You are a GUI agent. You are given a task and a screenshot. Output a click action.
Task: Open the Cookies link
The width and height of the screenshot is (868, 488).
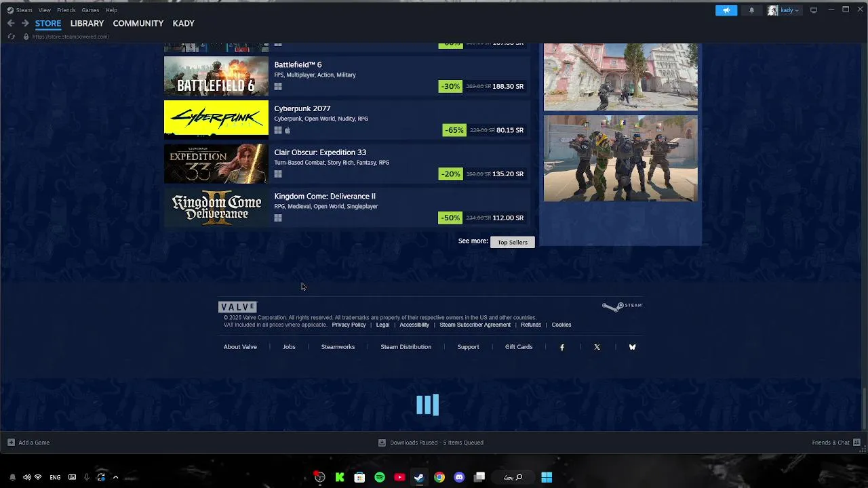(561, 325)
